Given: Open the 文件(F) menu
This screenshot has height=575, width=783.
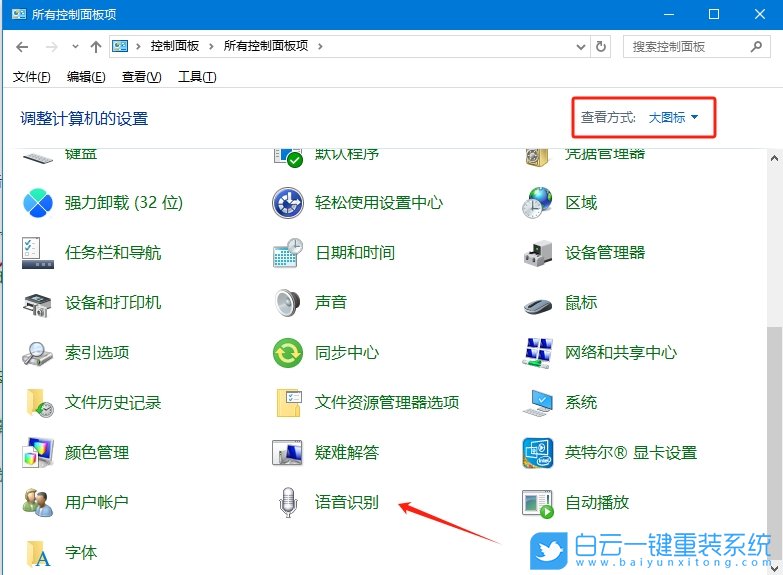Looking at the screenshot, I should tap(32, 76).
